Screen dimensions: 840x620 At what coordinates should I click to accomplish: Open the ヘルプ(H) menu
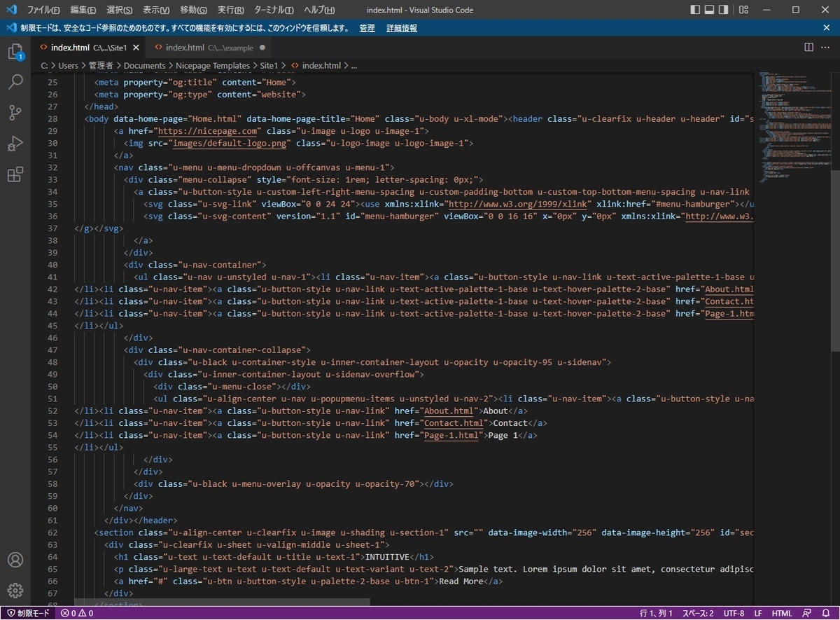tap(319, 10)
